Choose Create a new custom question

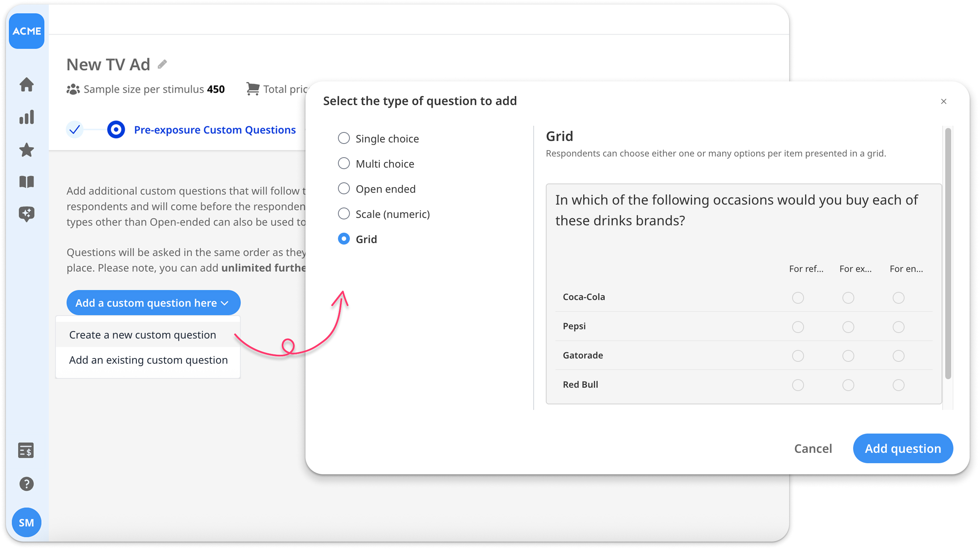(143, 335)
